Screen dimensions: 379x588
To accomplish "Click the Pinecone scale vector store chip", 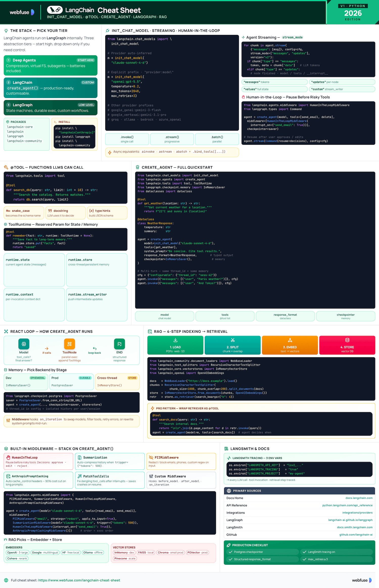I will coord(125,558).
